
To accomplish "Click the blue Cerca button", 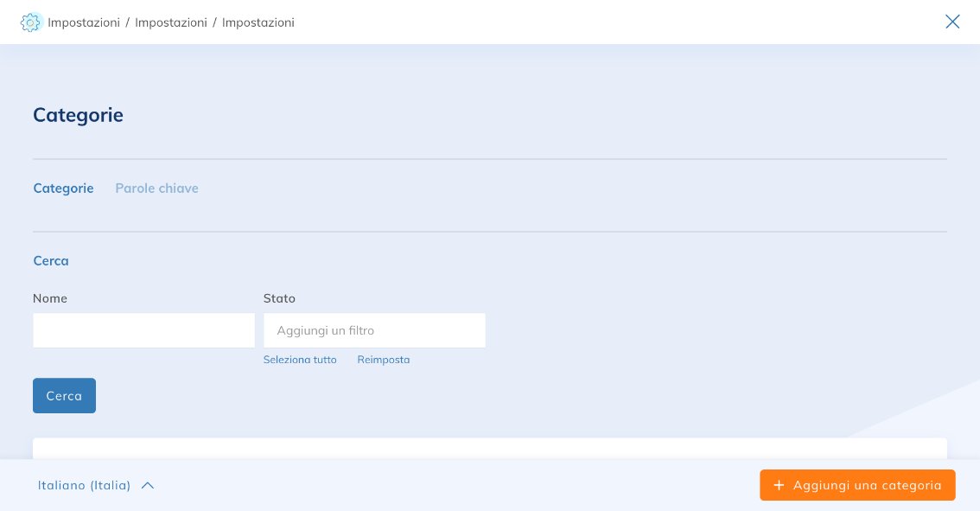I will click(64, 395).
